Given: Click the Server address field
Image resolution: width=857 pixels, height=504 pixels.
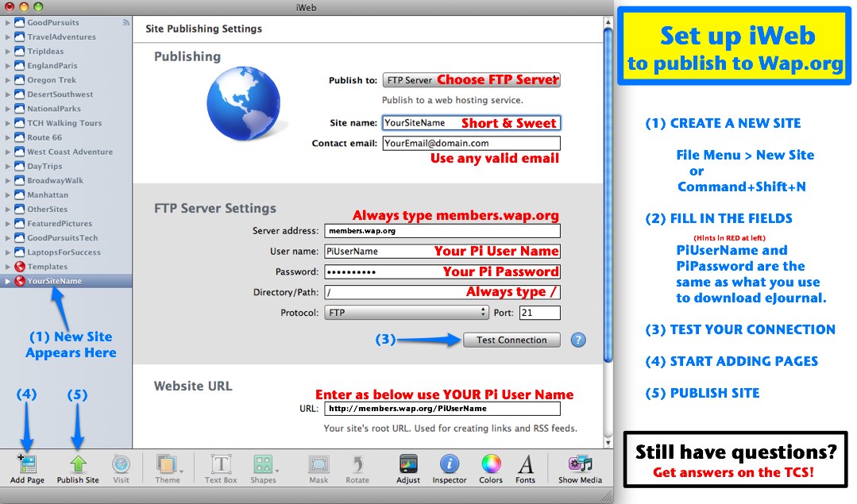Looking at the screenshot, I should coord(442,231).
